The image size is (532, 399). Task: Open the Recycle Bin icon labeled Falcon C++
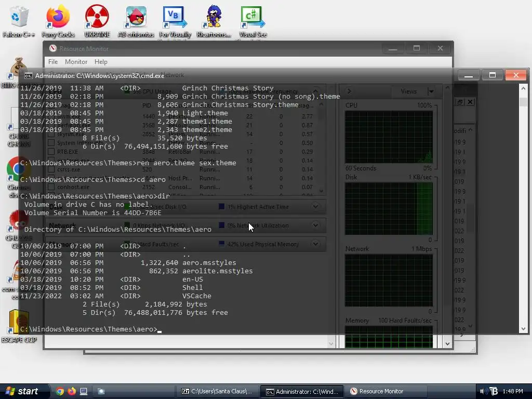tap(18, 20)
